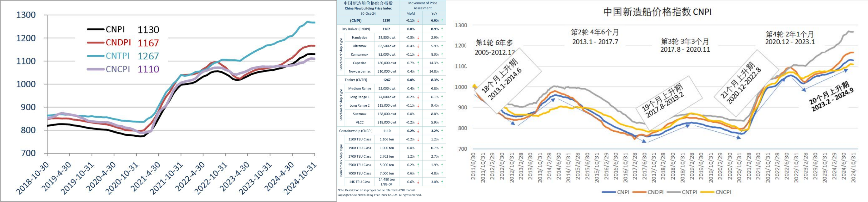Viewport: 868px width, 202px height.
Task: Click the '318,000 dwt' cell
Action: pos(387,122)
